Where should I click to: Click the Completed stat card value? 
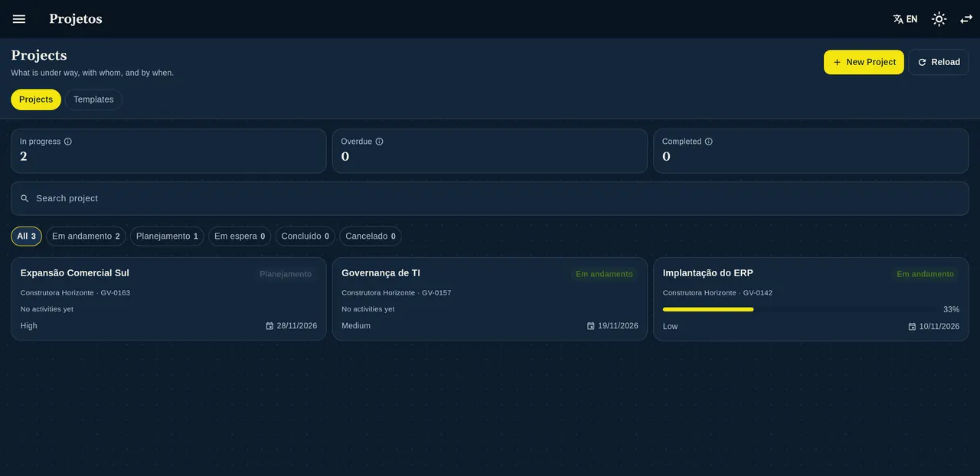(666, 156)
